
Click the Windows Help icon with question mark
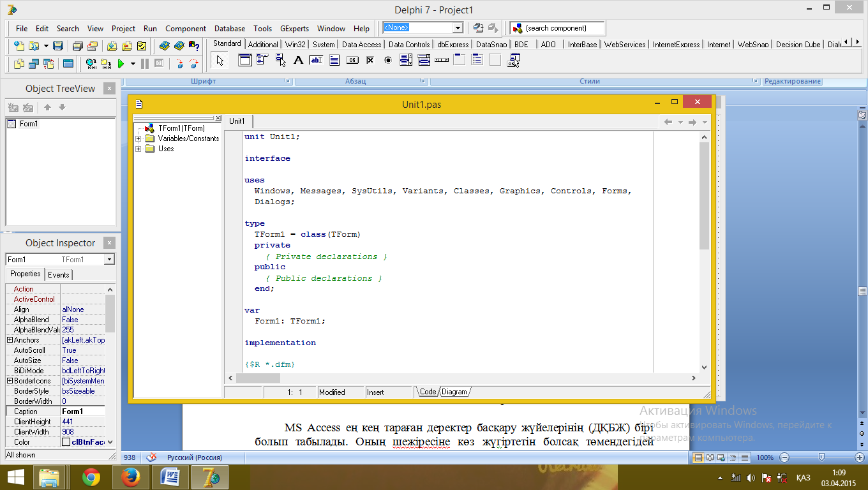[193, 46]
